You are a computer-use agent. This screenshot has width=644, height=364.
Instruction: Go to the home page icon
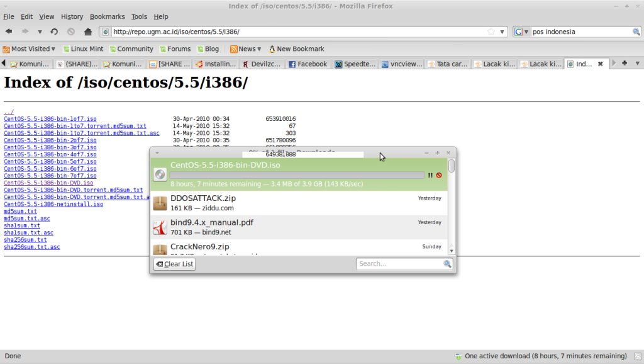coord(88,31)
